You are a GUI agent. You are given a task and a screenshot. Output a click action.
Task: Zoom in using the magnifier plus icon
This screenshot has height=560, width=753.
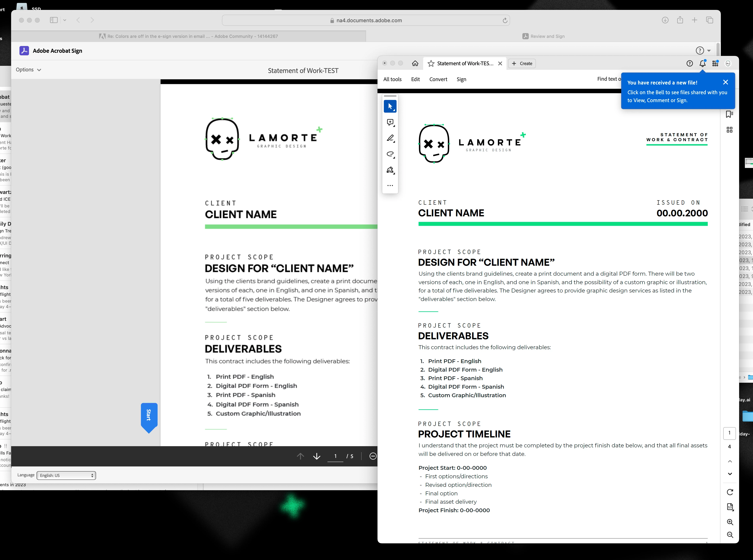click(730, 522)
